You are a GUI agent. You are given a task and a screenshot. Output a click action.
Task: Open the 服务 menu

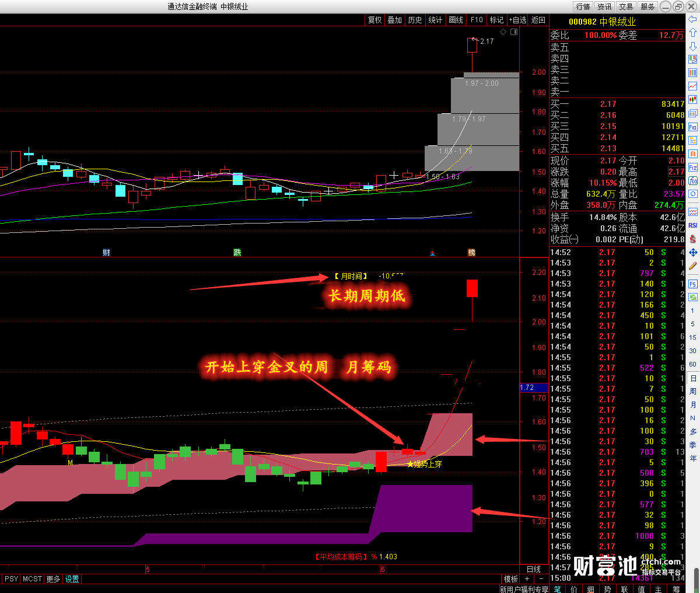pyautogui.click(x=648, y=6)
